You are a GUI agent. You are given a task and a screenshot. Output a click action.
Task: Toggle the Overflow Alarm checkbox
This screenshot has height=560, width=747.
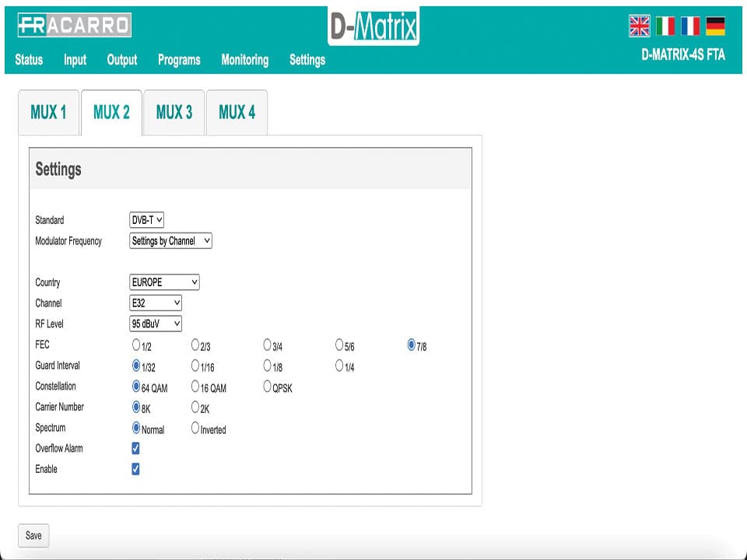[135, 449]
